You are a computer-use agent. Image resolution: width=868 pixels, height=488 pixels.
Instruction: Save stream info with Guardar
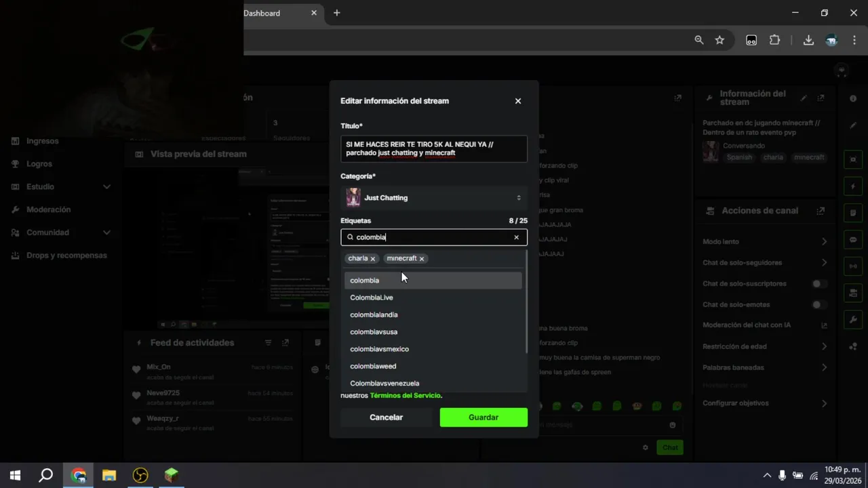(x=484, y=418)
